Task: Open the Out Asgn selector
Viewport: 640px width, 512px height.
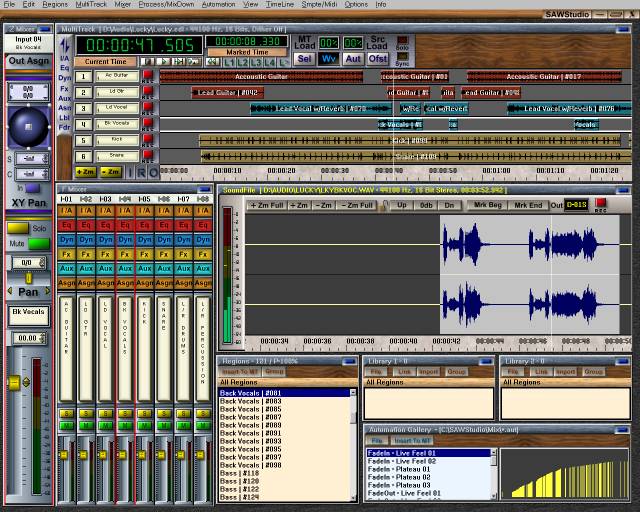Action: [x=28, y=61]
